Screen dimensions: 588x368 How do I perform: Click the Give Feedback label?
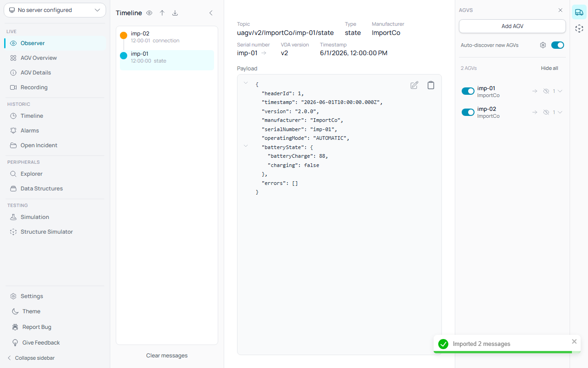click(x=41, y=343)
